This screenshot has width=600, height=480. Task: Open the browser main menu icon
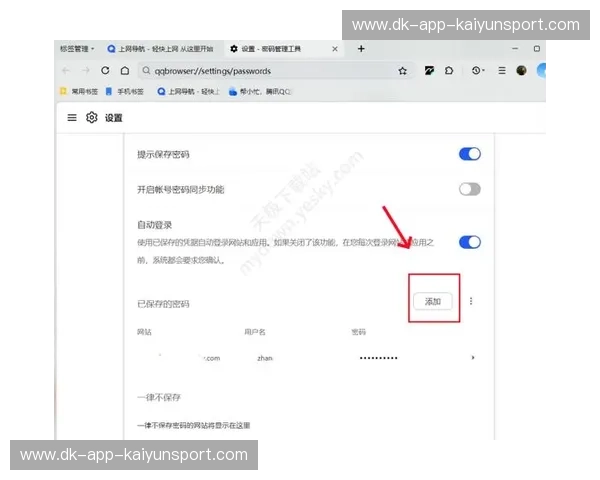(x=501, y=71)
